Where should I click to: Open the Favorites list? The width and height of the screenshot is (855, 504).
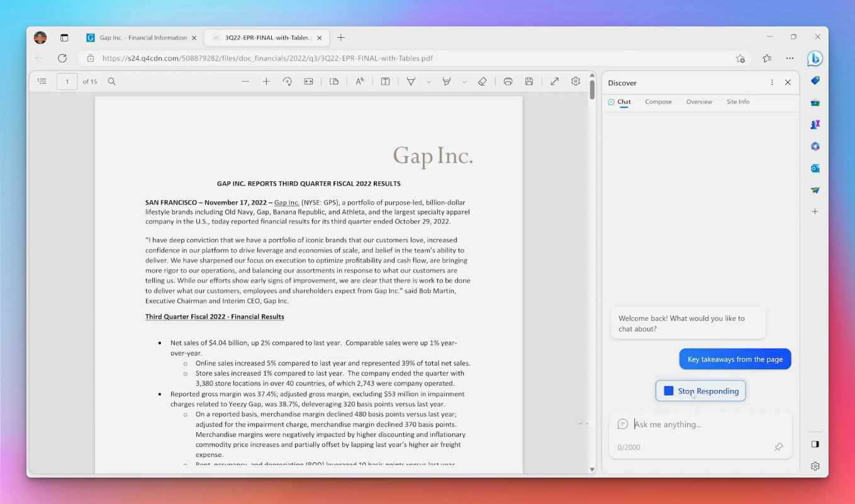coord(767,58)
